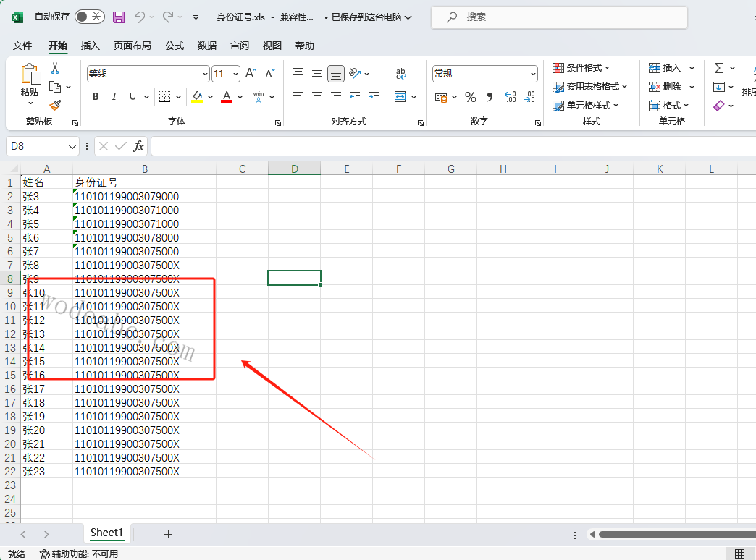Switch to the 公式 ribbon tab
Viewport: 756px width, 560px height.
175,46
